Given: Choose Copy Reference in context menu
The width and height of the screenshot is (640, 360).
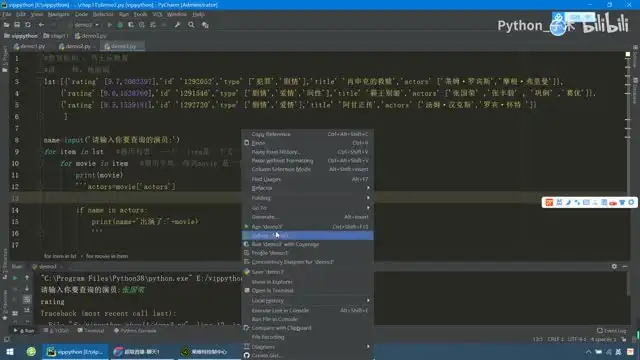Looking at the screenshot, I should (308, 134).
